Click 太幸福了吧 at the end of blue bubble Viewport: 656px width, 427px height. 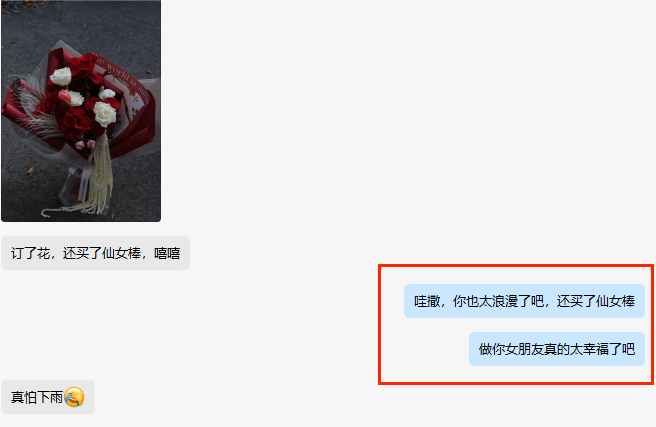(602, 349)
